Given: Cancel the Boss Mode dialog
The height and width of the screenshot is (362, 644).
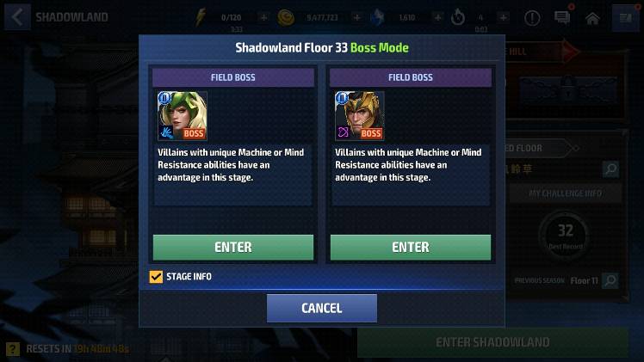Looking at the screenshot, I should point(322,309).
